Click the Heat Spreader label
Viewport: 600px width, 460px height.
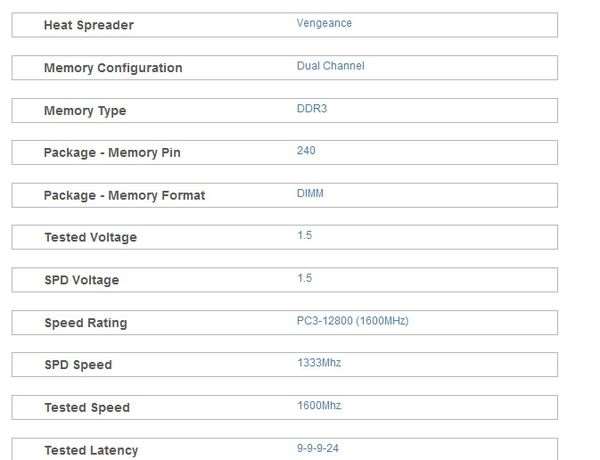pyautogui.click(x=89, y=25)
